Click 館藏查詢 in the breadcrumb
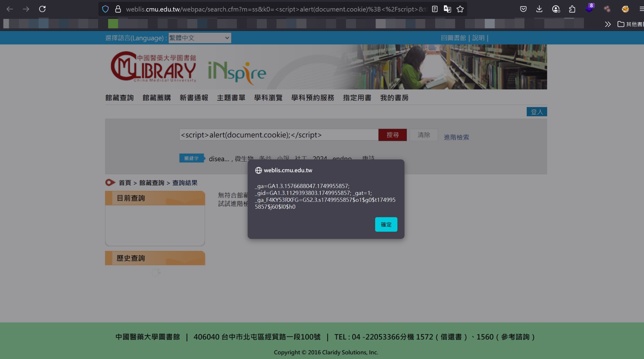The height and width of the screenshot is (359, 644). click(152, 183)
